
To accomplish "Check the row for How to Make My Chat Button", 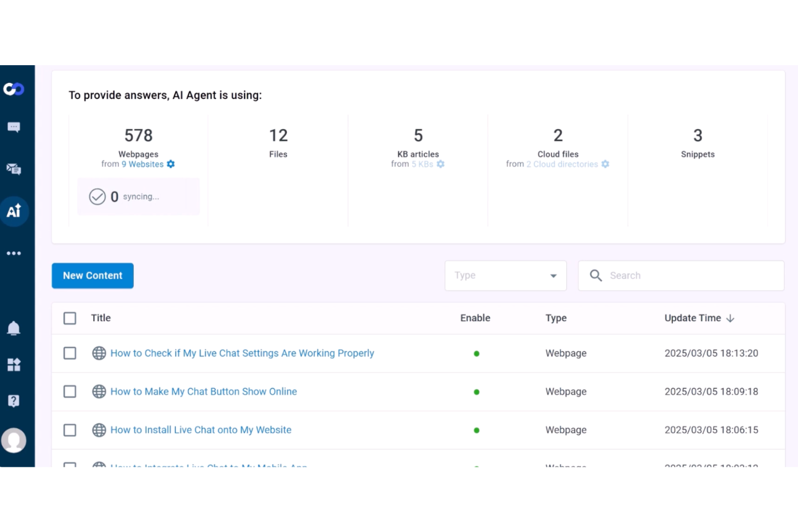I will click(x=70, y=391).
